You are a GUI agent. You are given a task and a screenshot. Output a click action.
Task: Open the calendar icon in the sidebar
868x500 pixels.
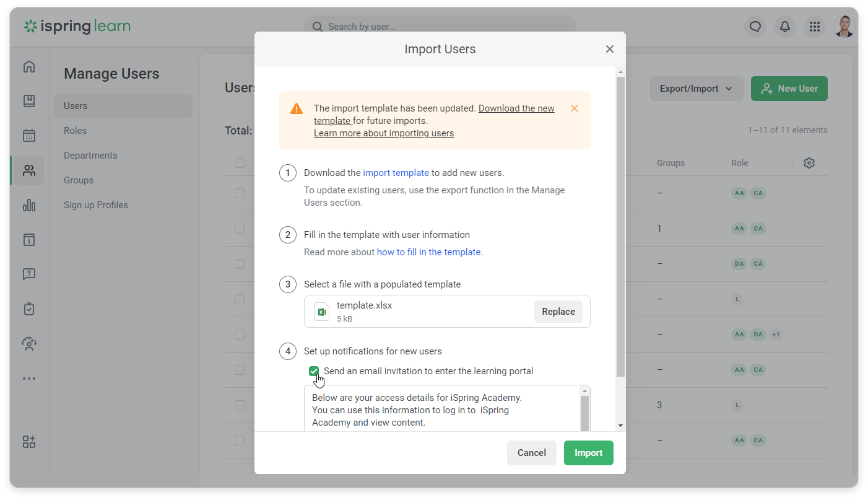pos(29,136)
